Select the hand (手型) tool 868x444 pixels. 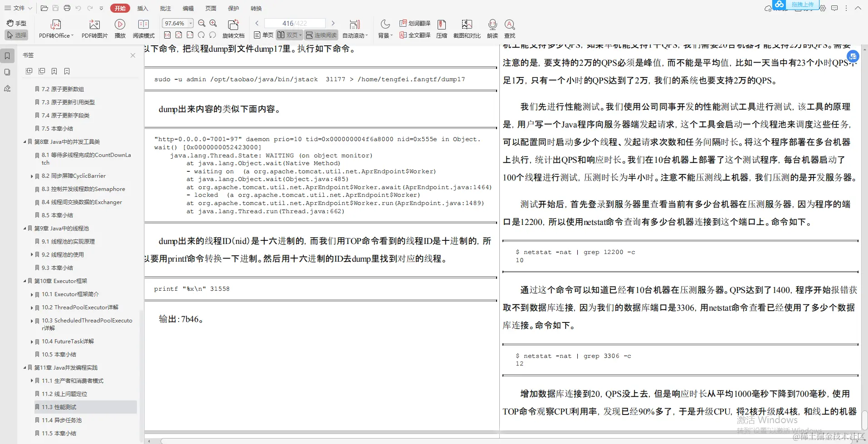(16, 23)
